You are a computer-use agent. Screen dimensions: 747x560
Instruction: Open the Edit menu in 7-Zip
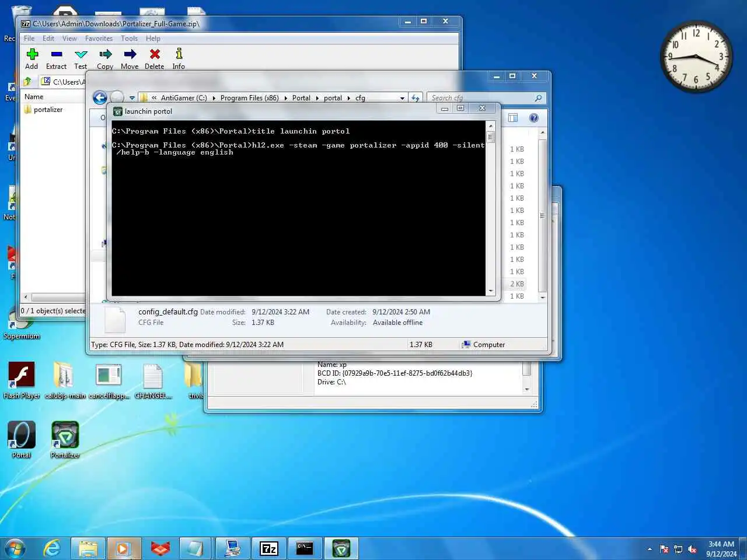pyautogui.click(x=48, y=38)
